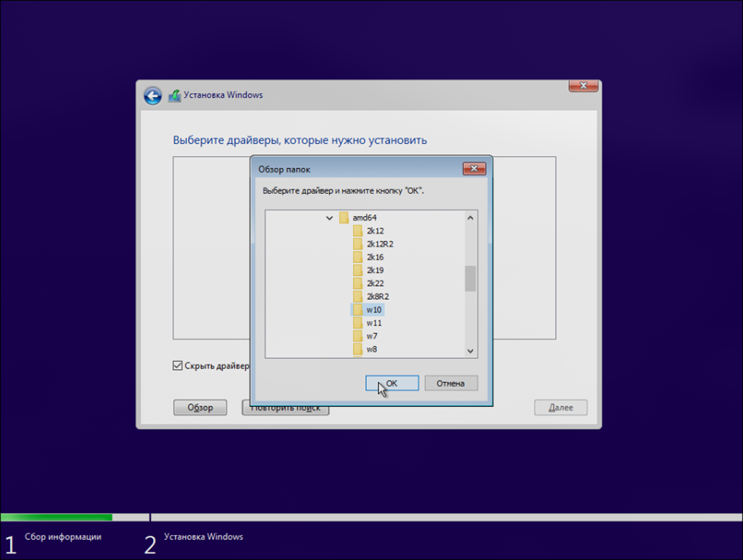Select the amd64 folder label
Image resolution: width=743 pixels, height=560 pixels.
tap(365, 218)
